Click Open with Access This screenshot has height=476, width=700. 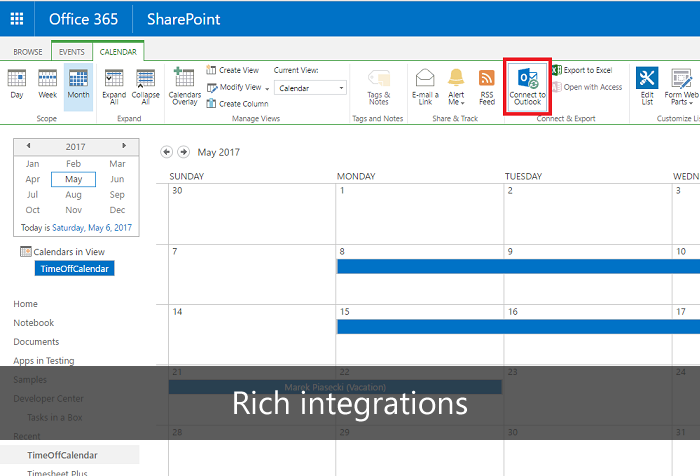[x=588, y=87]
